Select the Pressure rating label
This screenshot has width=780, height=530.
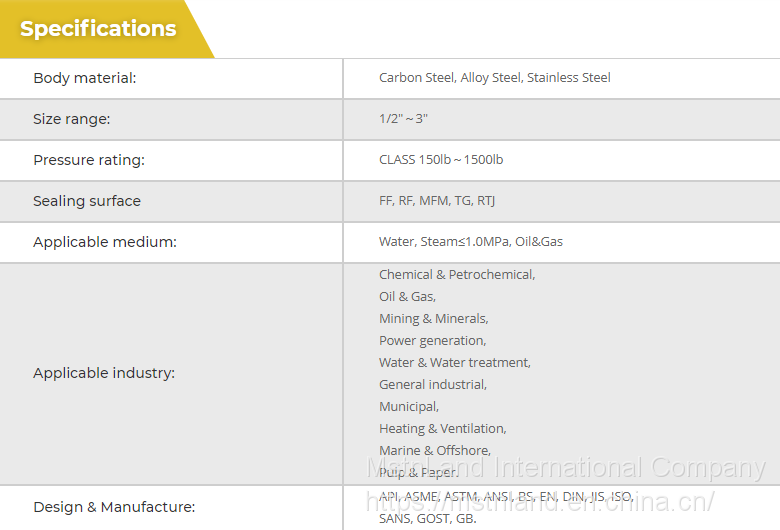89,160
